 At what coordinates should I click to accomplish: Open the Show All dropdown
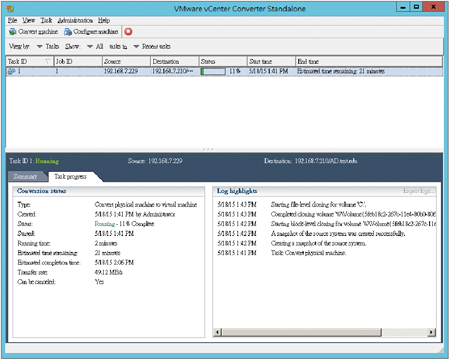(90, 46)
